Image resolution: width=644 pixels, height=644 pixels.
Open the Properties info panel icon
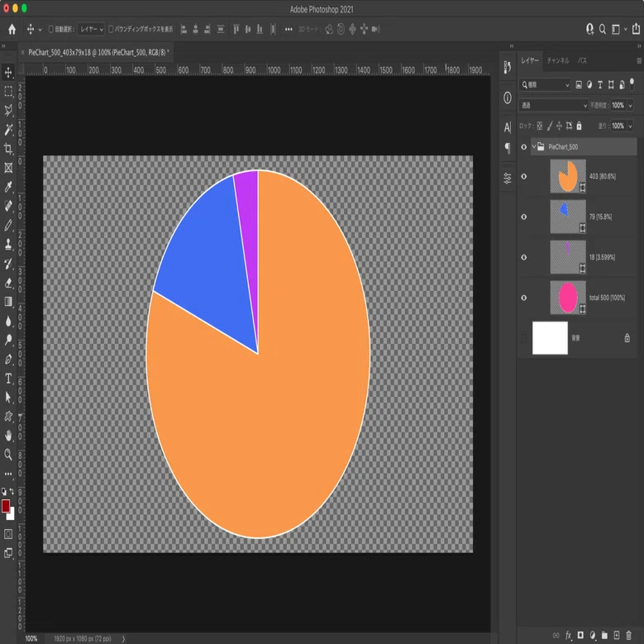(508, 98)
